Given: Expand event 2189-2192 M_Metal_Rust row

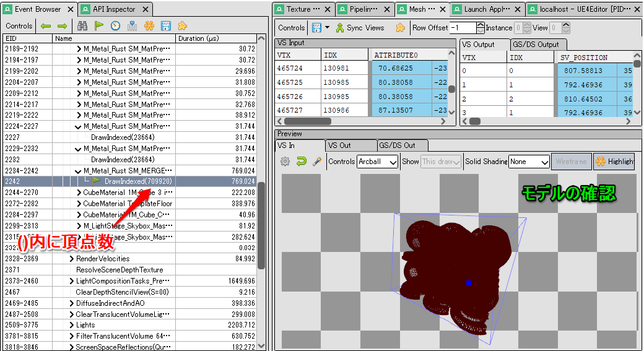Looking at the screenshot, I should click(x=79, y=49).
